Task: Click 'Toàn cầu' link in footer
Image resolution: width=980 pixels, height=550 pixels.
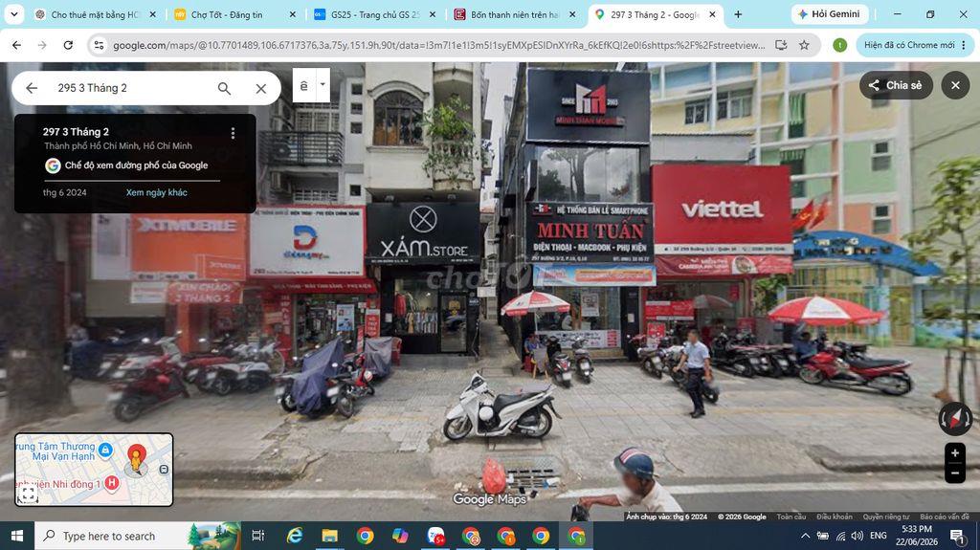Action: 791,517
